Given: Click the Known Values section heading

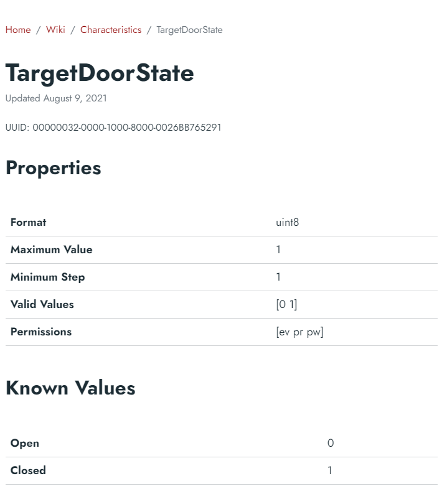Looking at the screenshot, I should (70, 388).
